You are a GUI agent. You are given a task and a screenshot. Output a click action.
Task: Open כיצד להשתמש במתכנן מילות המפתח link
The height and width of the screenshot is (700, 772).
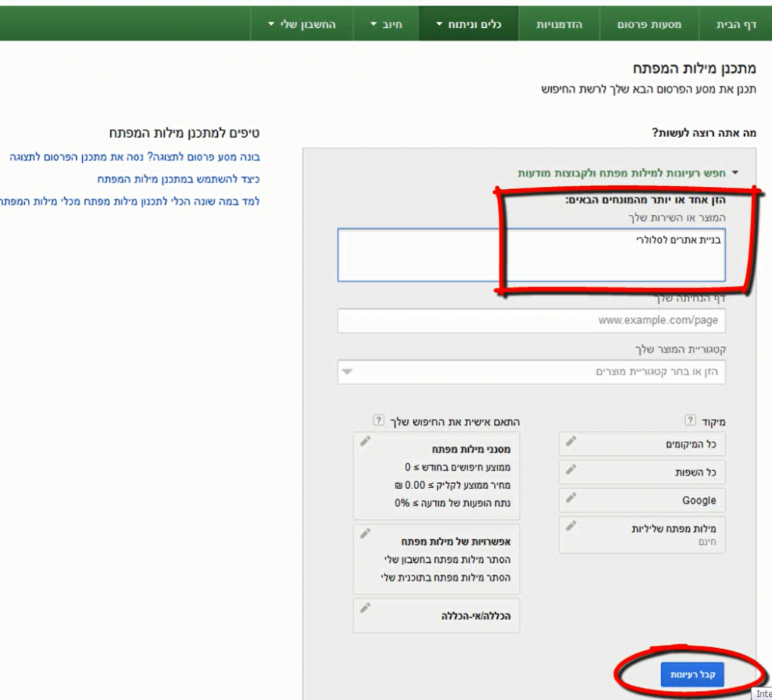(x=178, y=179)
